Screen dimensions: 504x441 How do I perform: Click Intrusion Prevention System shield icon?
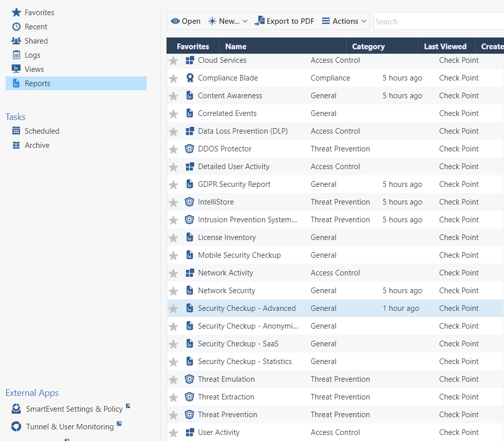(x=190, y=219)
